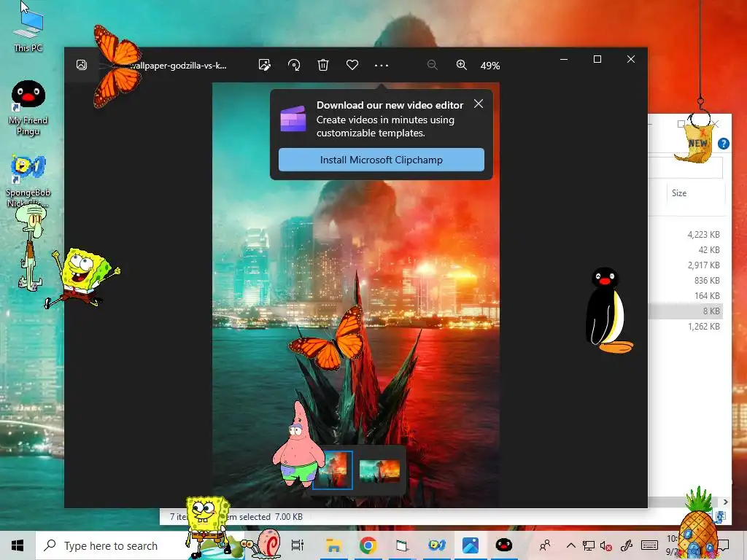
Task: Install Microsoft Clipchamp
Action: tap(381, 160)
